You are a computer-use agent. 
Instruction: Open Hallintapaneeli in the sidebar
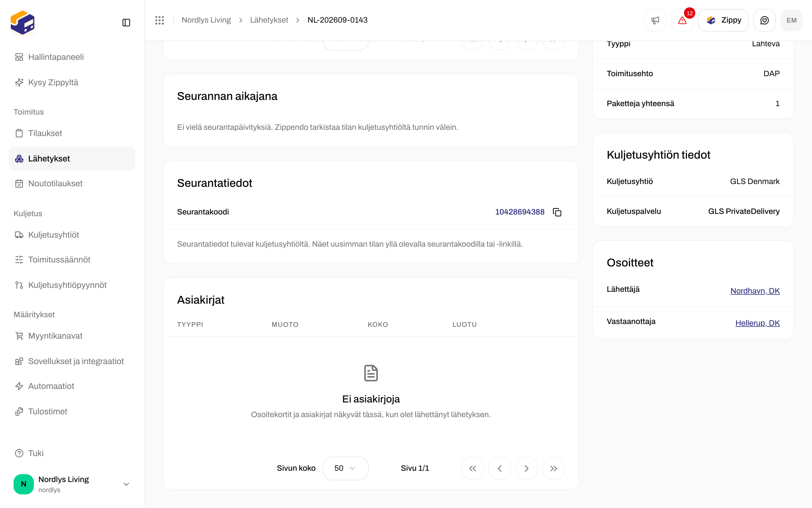(72, 57)
